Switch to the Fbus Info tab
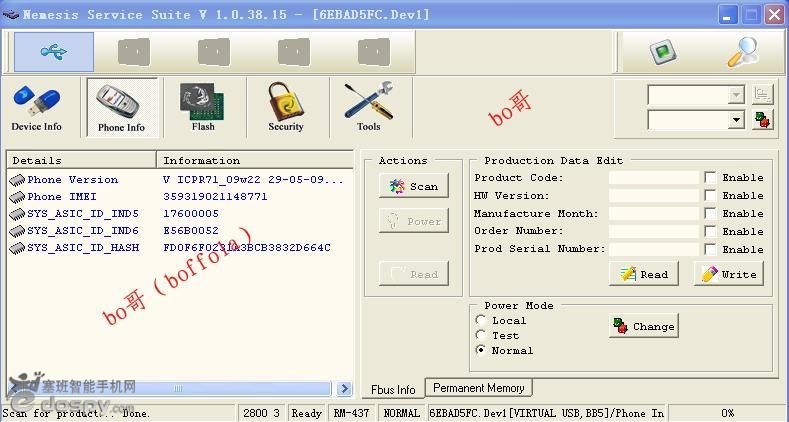 tap(393, 390)
